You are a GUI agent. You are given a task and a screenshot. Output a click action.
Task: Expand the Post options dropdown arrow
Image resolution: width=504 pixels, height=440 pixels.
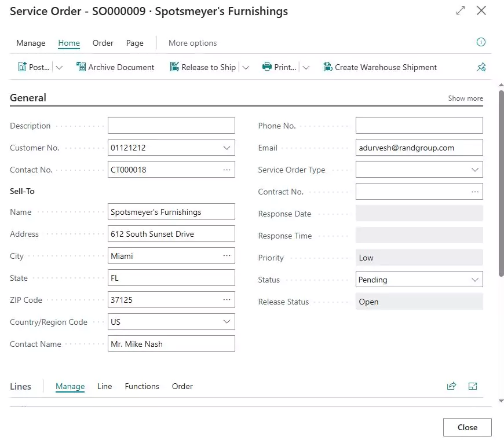59,68
